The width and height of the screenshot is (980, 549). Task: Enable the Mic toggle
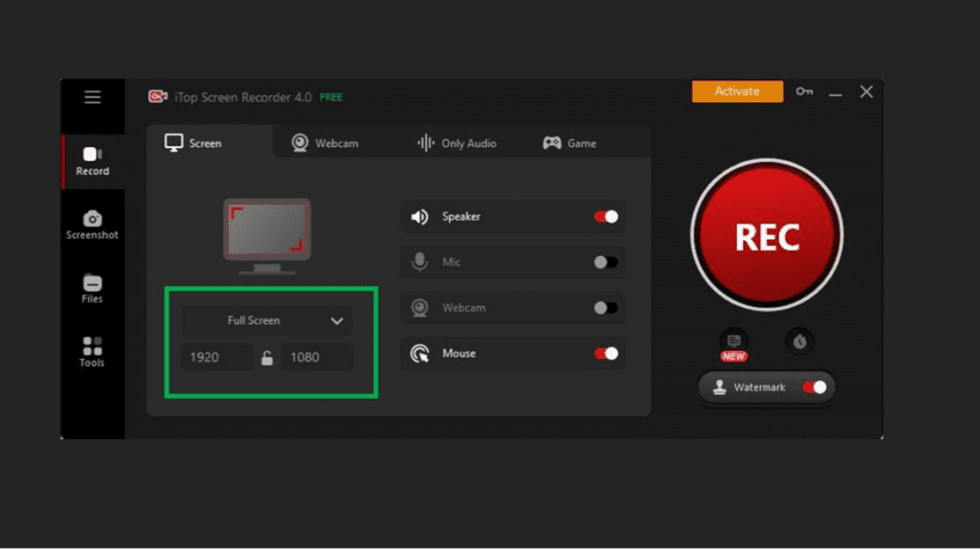coord(606,262)
